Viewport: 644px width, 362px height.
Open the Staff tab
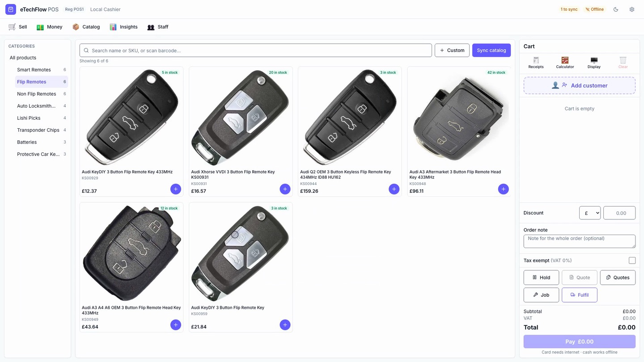pyautogui.click(x=158, y=27)
